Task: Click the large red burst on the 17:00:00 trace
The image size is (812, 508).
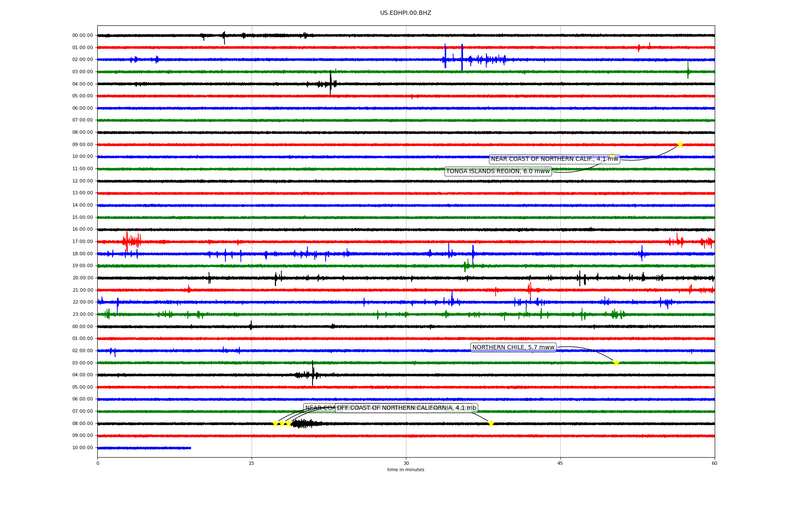Action: pos(132,241)
